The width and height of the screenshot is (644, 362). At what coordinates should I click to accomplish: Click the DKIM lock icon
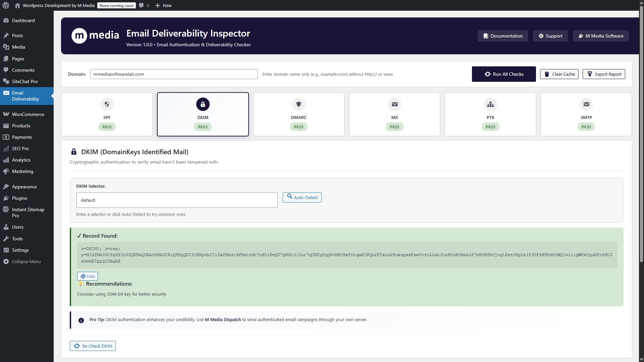203,104
